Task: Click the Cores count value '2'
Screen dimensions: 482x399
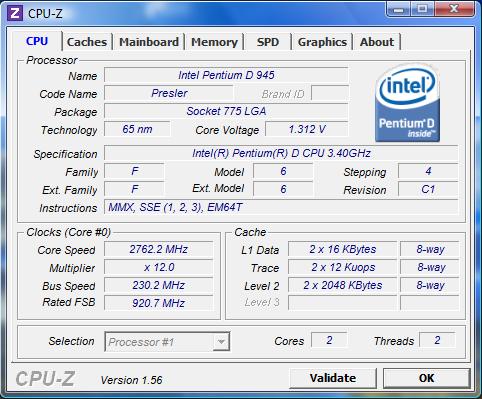Action: (329, 340)
